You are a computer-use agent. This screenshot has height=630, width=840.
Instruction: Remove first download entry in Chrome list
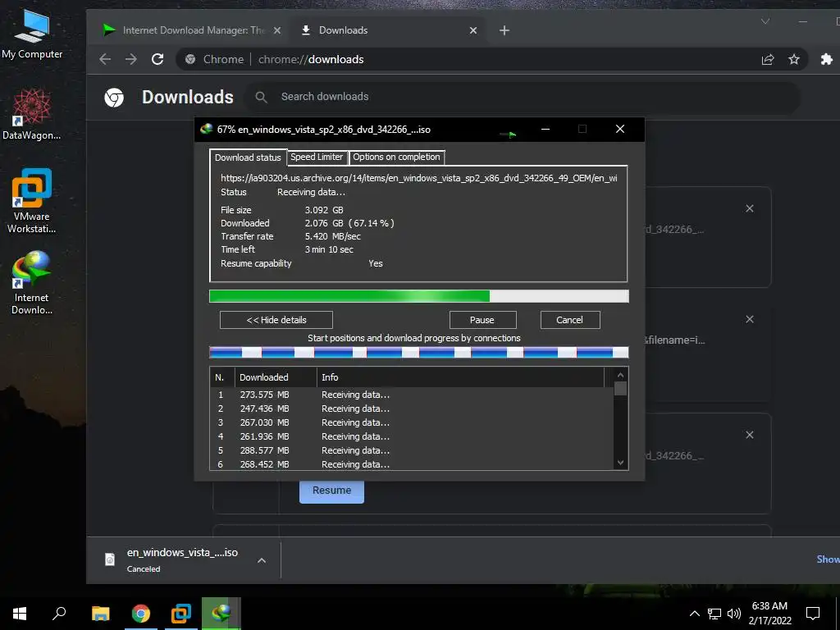pos(750,208)
